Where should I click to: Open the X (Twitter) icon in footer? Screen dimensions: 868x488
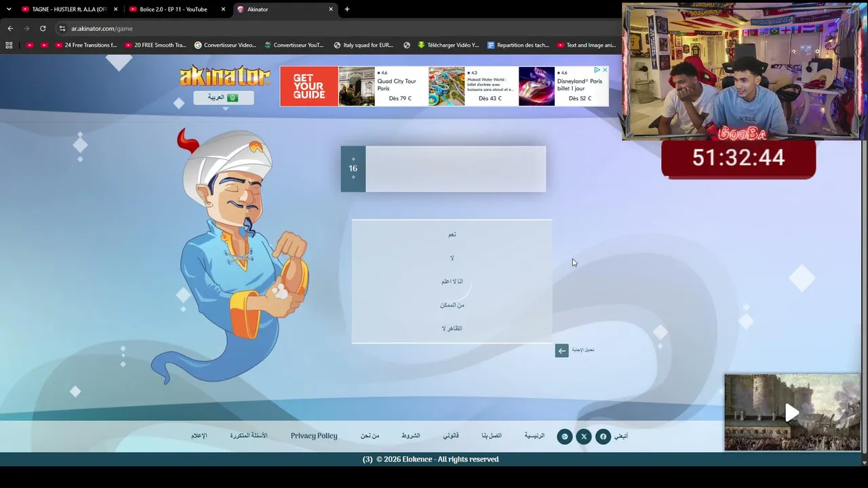pyautogui.click(x=584, y=436)
